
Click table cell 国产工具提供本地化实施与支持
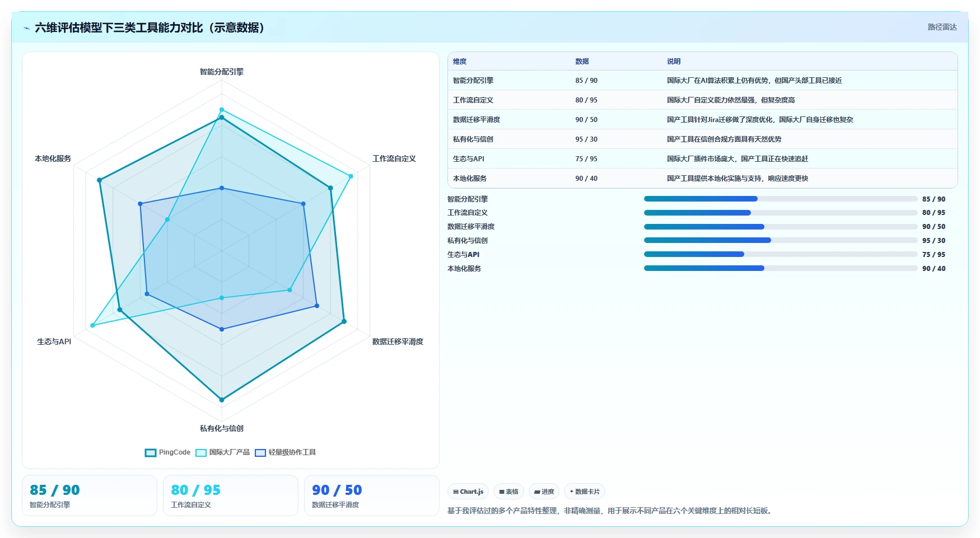click(737, 179)
